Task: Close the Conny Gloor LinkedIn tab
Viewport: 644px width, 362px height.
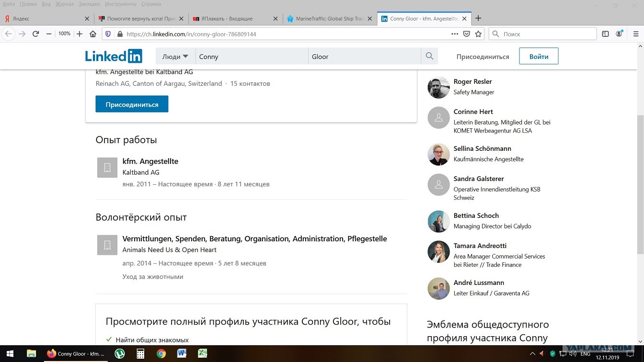Action: tap(464, 19)
